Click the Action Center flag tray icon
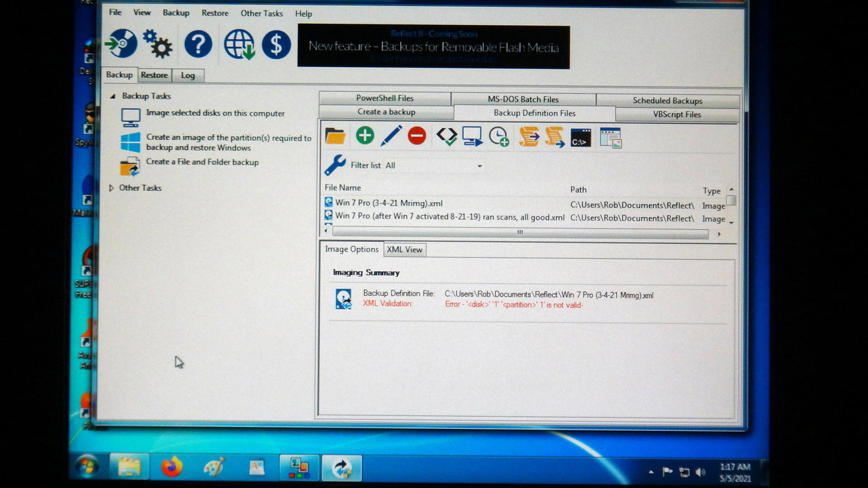868x488 pixels. [667, 472]
